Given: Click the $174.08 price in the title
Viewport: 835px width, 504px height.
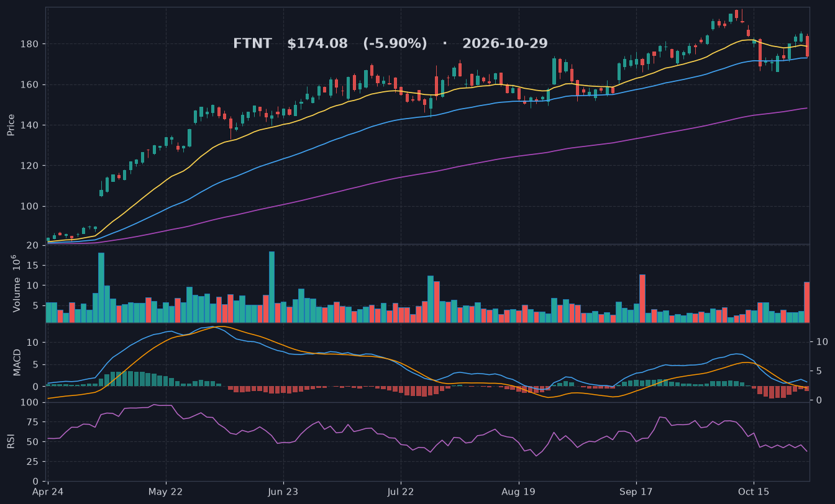Looking at the screenshot, I should [x=317, y=43].
